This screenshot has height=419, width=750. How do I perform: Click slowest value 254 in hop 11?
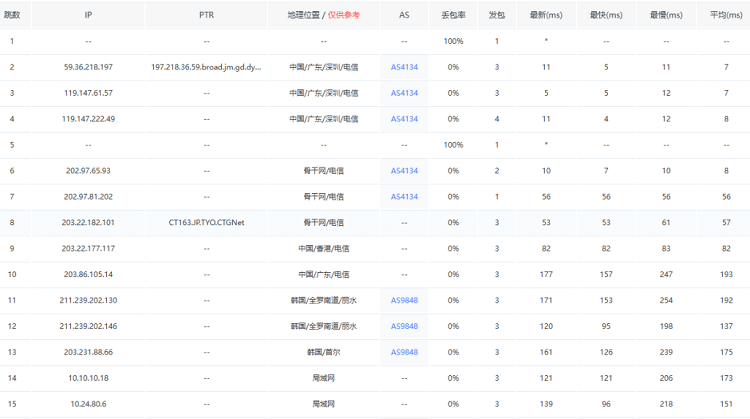tap(666, 300)
